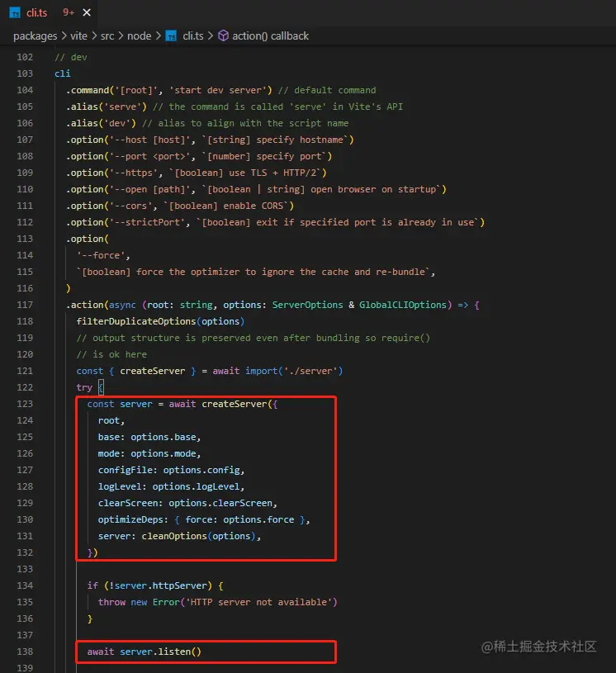Expand chevron after 'src' breadcrumb

(x=121, y=36)
